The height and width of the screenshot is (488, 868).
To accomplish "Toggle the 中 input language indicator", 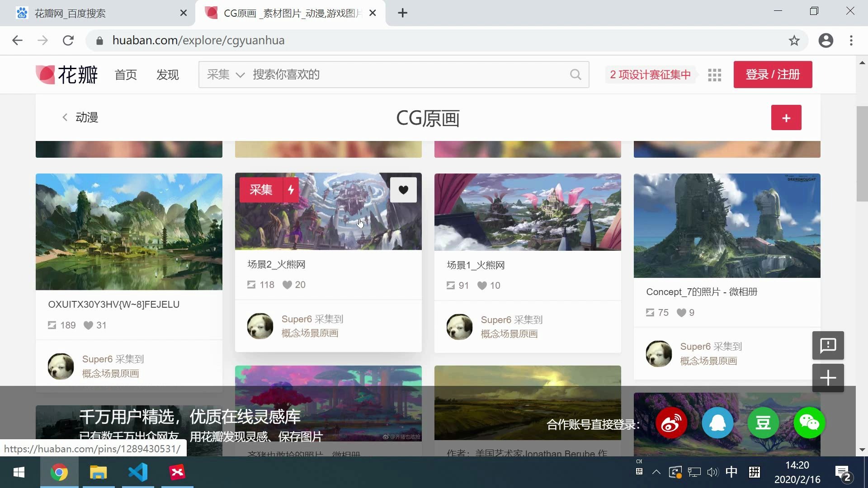I will [731, 473].
